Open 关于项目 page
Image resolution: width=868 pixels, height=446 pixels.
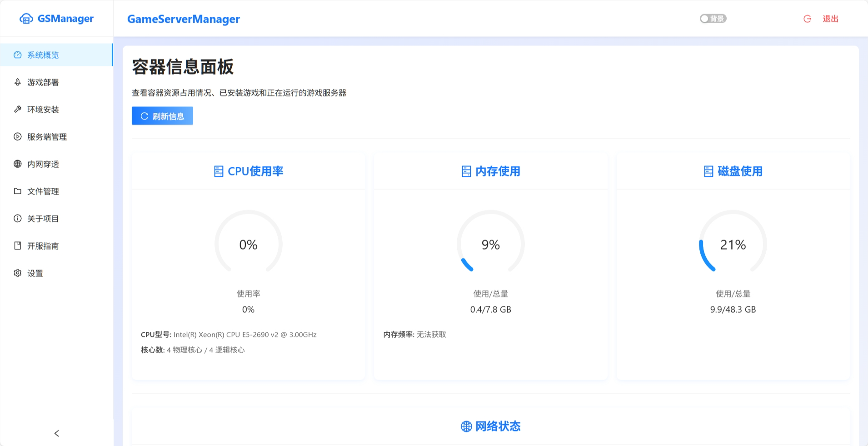point(56,219)
